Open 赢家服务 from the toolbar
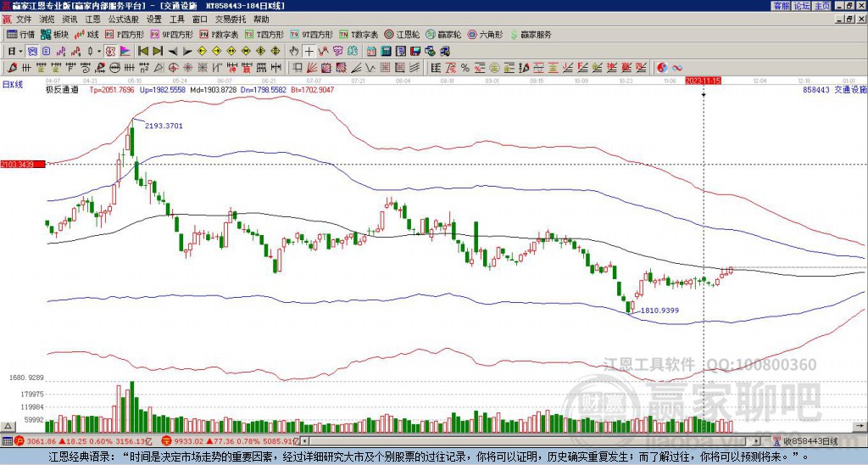The height and width of the screenshot is (465, 868). point(529,35)
